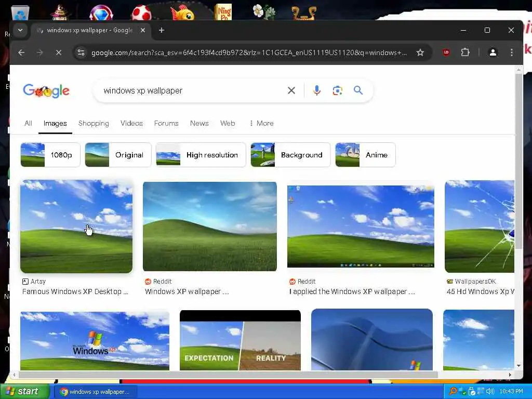Switch to the Shopping tab
Viewport: 532px width, 399px height.
pyautogui.click(x=94, y=123)
